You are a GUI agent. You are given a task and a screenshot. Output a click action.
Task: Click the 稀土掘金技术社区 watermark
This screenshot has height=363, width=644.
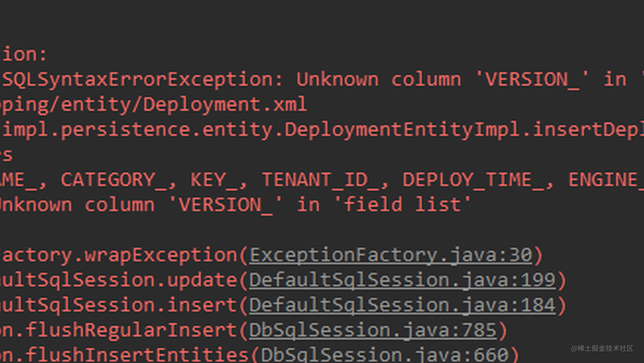click(602, 349)
